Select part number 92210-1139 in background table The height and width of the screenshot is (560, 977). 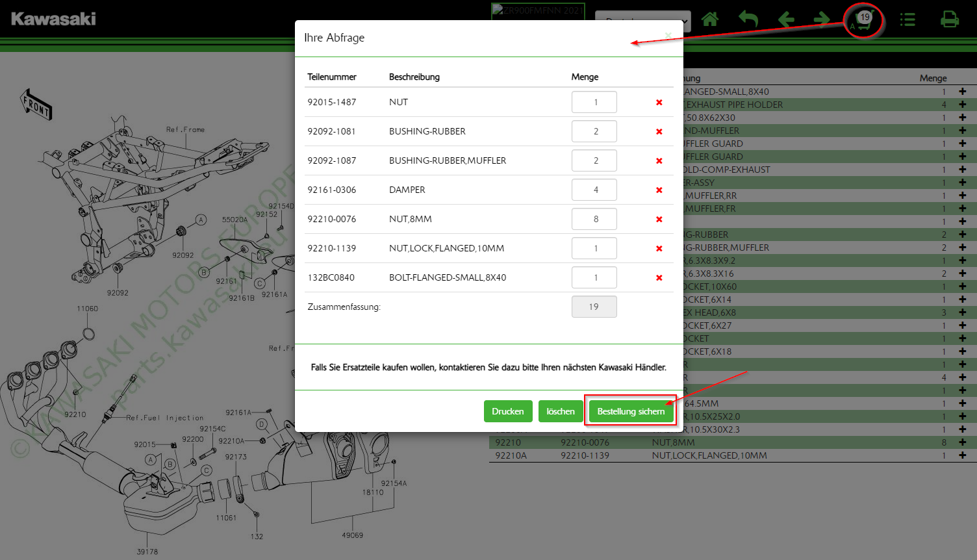pyautogui.click(x=585, y=455)
